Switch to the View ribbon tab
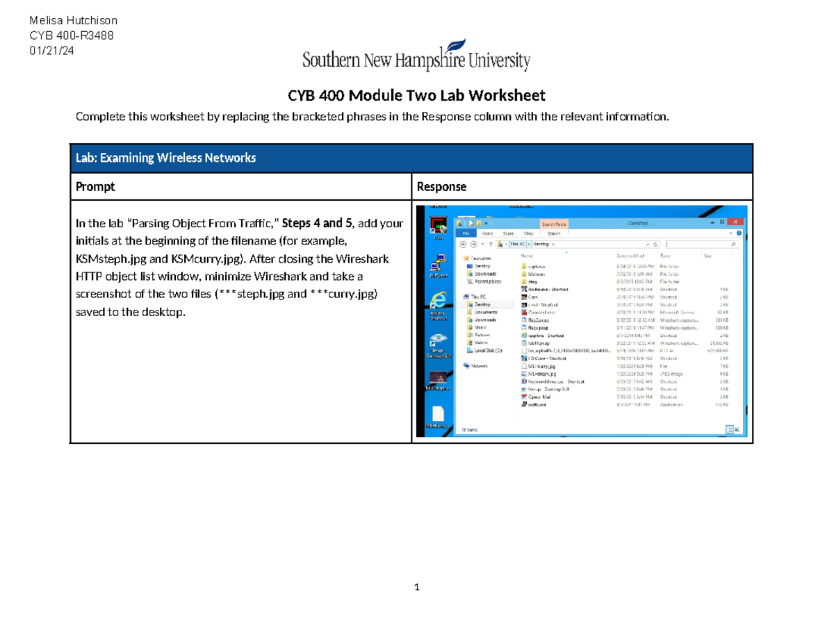This screenshot has height=644, width=834. click(528, 234)
